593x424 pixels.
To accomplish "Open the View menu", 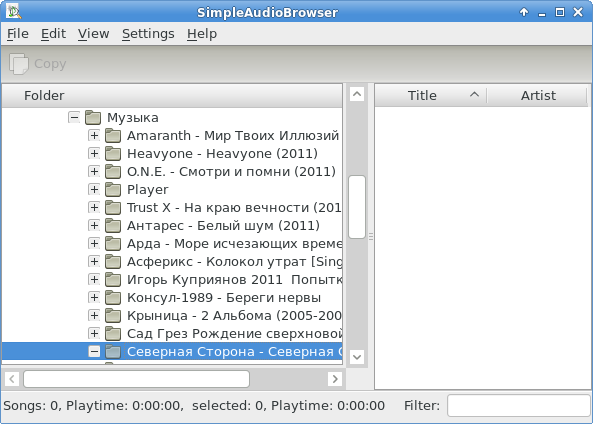I will pos(93,34).
